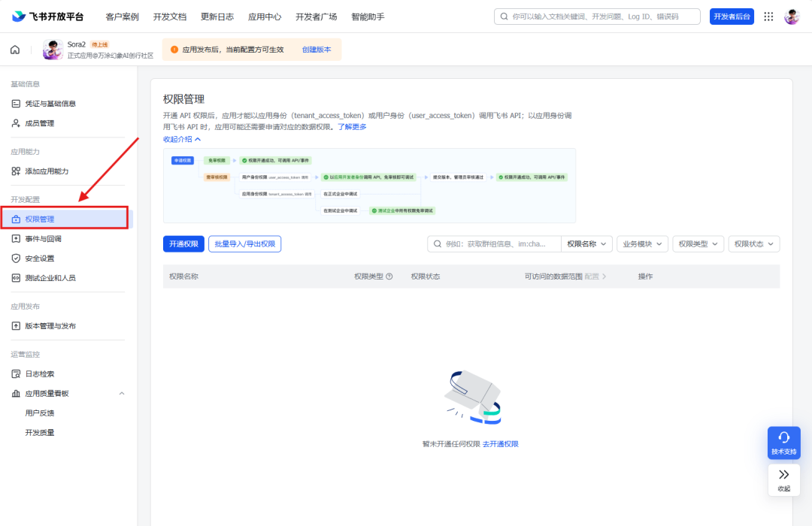Open 客户案例 in top navigation
The image size is (812, 526).
[x=123, y=17]
